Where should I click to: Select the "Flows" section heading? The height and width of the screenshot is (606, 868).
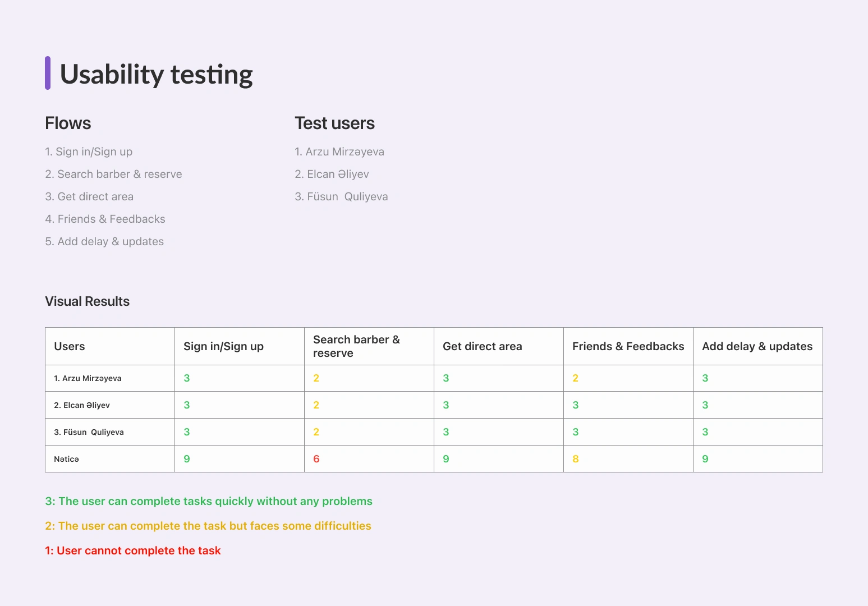click(x=68, y=123)
